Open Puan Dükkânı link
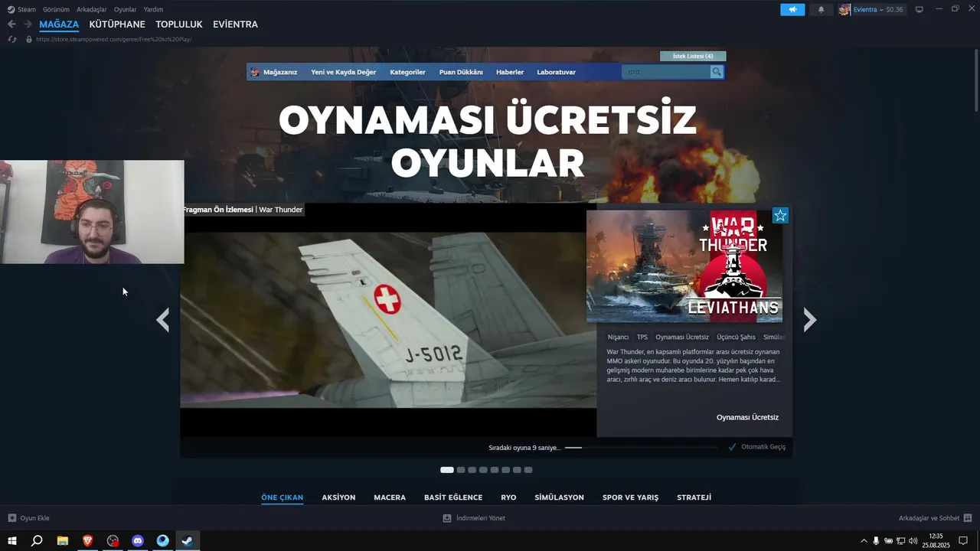This screenshot has width=980, height=551. [x=461, y=72]
